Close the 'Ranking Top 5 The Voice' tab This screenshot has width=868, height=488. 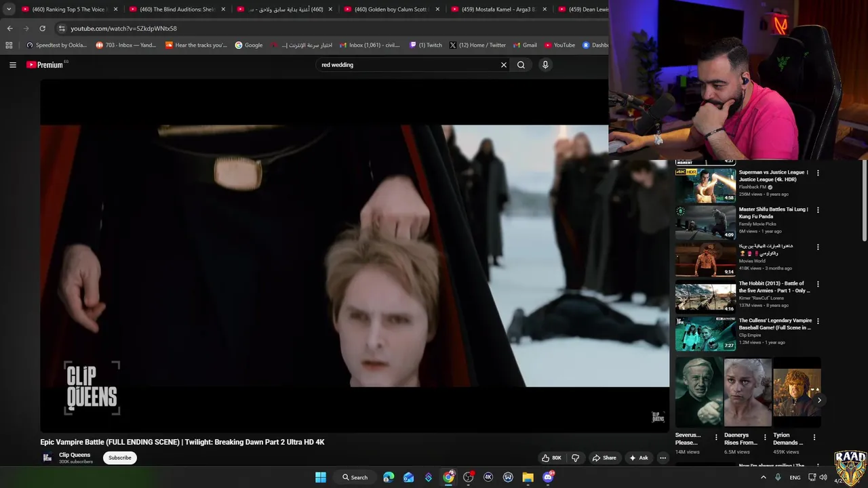tap(115, 9)
